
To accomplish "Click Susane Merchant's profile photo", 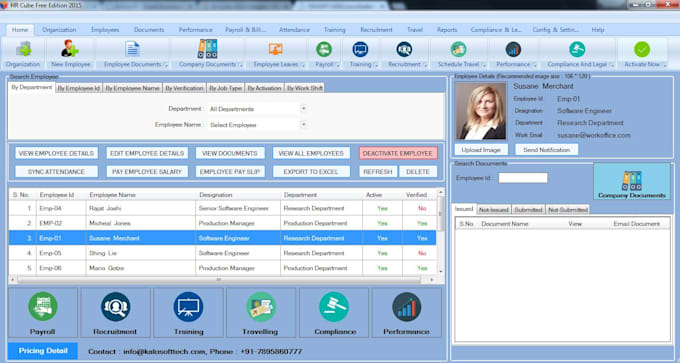I will click(481, 111).
